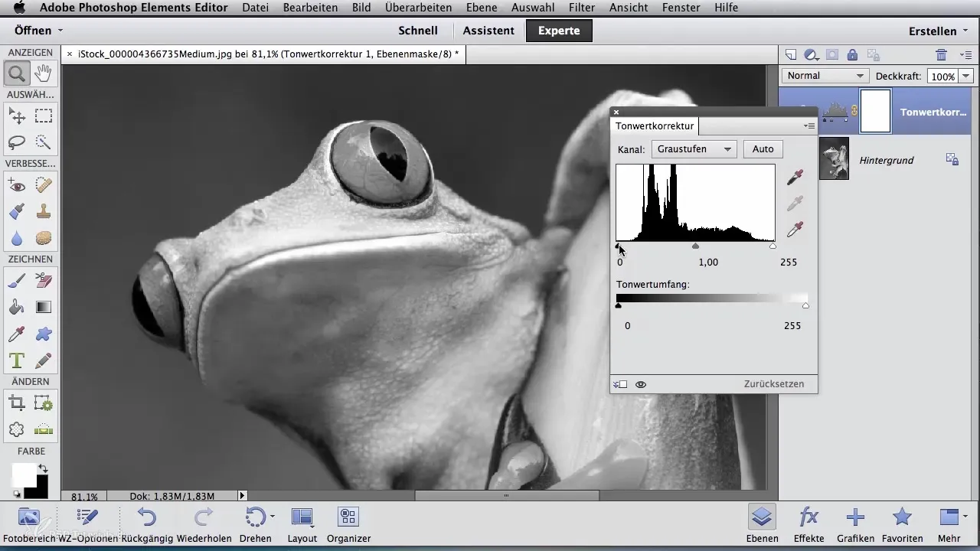
Task: Switch to Experte edit mode
Action: pyautogui.click(x=559, y=31)
